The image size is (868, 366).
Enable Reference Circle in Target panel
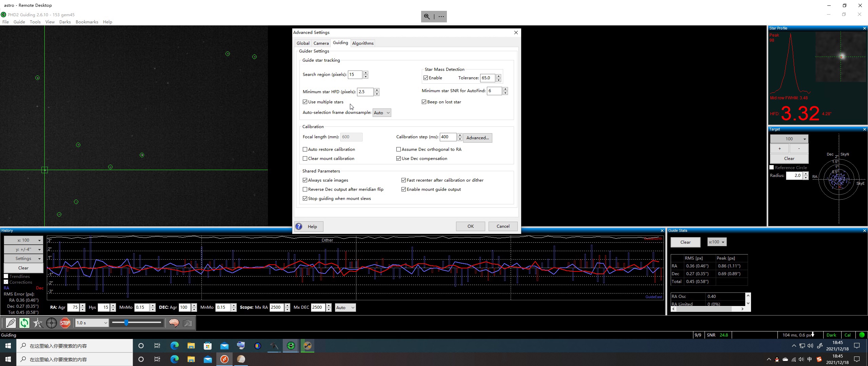[772, 168]
